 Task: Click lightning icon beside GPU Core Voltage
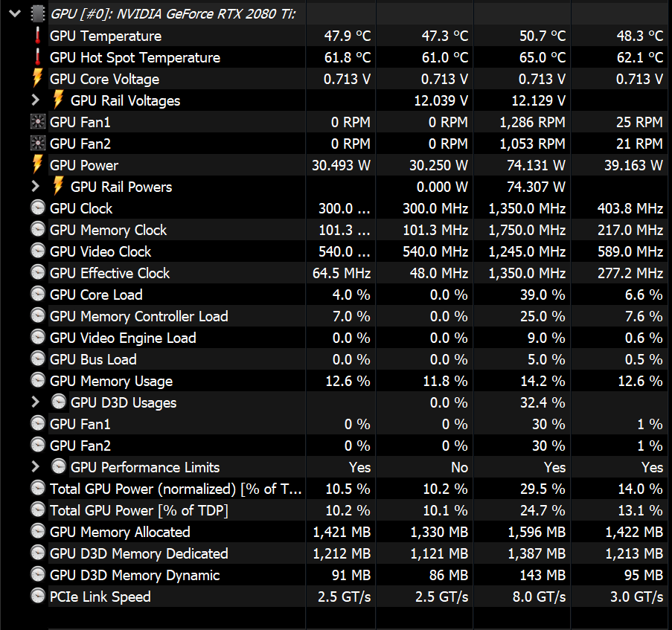pyautogui.click(x=38, y=78)
